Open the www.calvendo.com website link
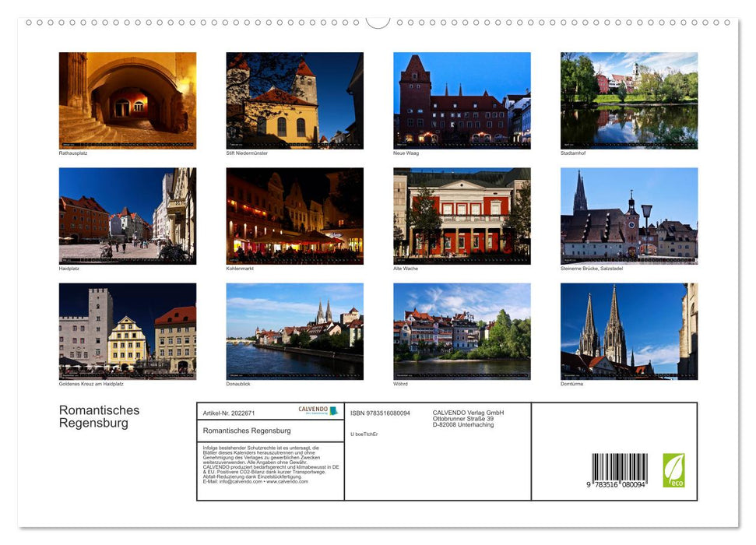This screenshot has width=756, height=545. 284,483
